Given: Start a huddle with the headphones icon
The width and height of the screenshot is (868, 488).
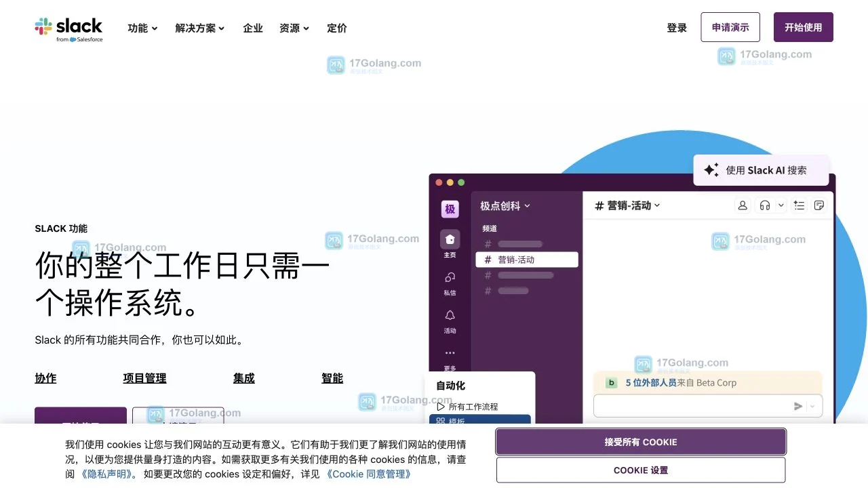Looking at the screenshot, I should (765, 205).
